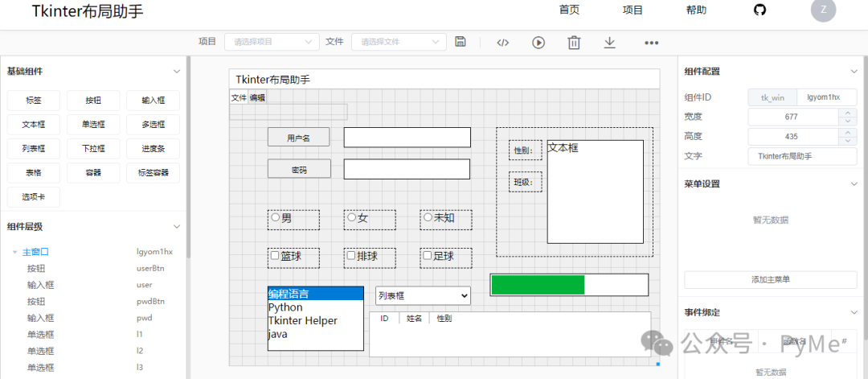Viewport: 868px width, 379px height.
Task: Click the run preview play icon
Action: pos(538,43)
